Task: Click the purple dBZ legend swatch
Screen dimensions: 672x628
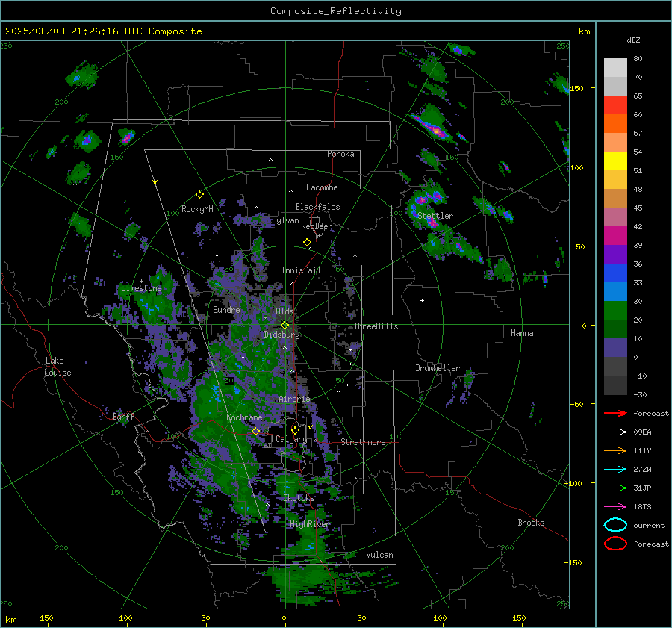Action: (x=615, y=255)
